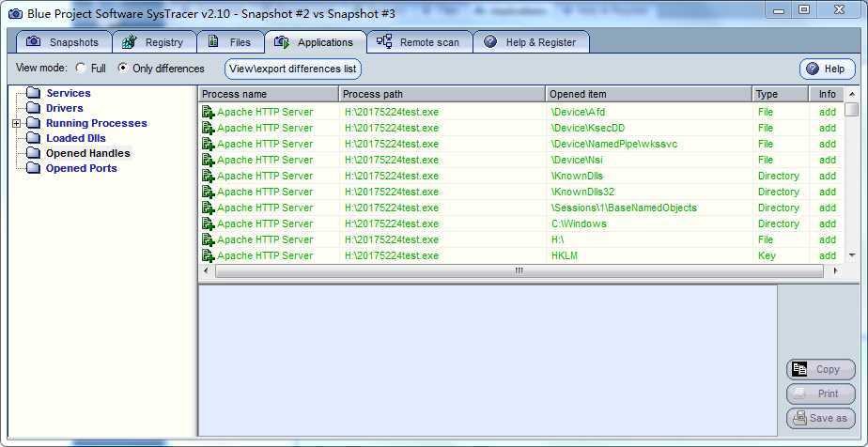868x447 pixels.
Task: Click the Help & Register question icon
Action: (490, 41)
